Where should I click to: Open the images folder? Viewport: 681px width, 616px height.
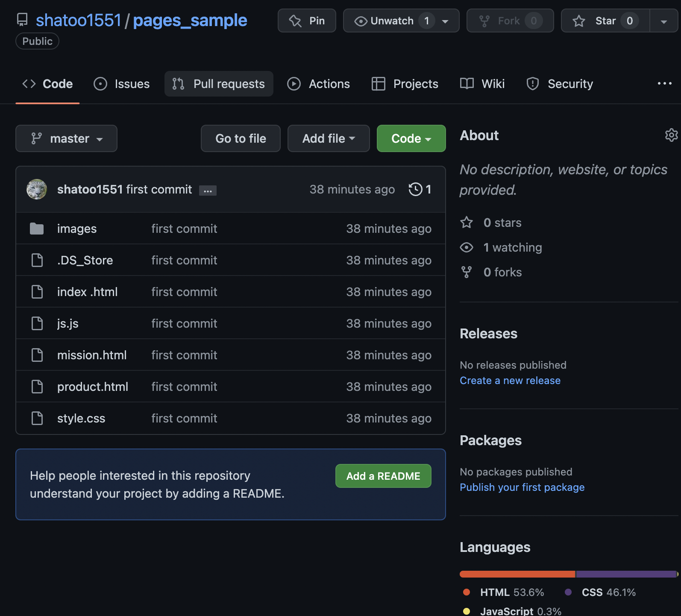click(77, 229)
